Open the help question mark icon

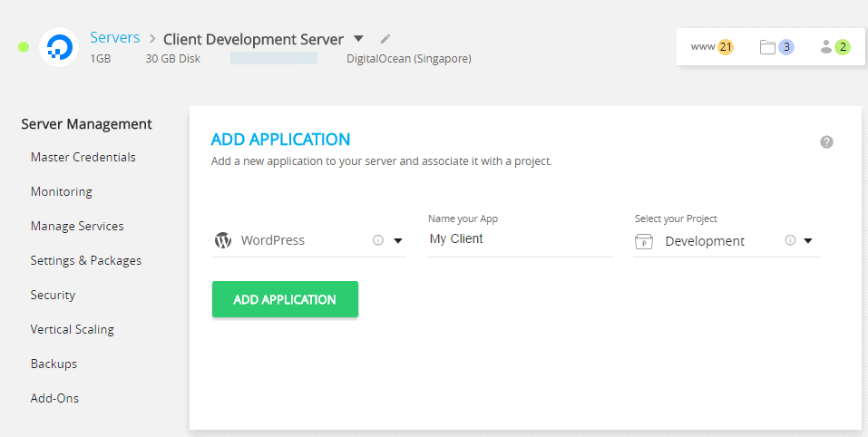(x=826, y=142)
